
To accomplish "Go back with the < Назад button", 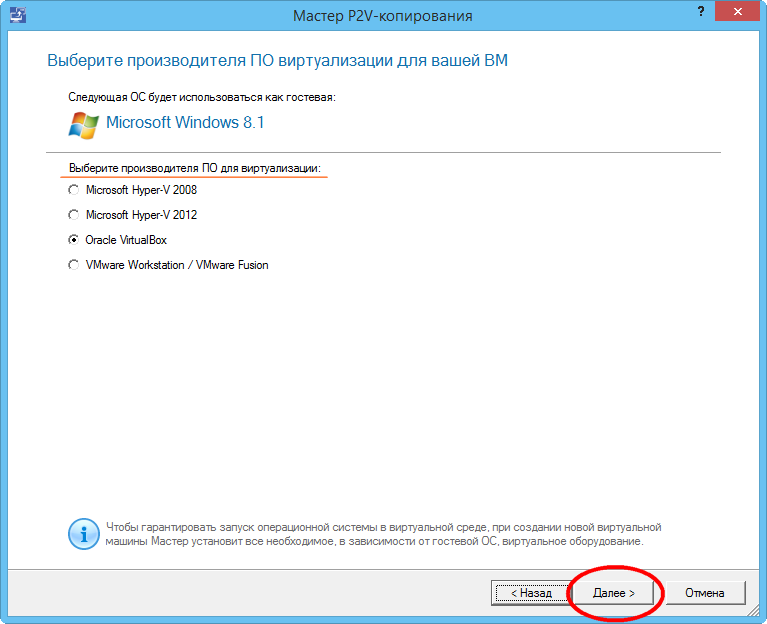I will [x=531, y=593].
